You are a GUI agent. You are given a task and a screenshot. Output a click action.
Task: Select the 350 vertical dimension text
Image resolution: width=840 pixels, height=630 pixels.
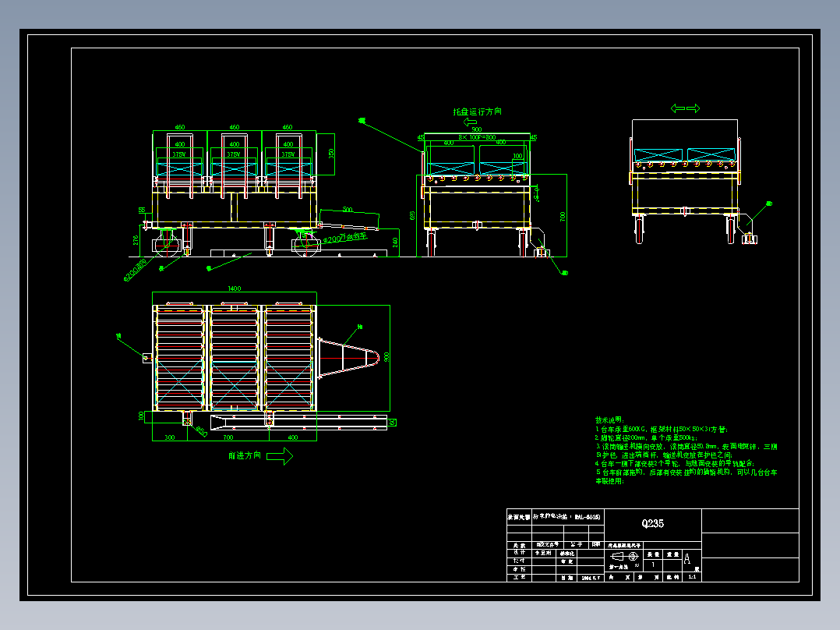coord(331,154)
